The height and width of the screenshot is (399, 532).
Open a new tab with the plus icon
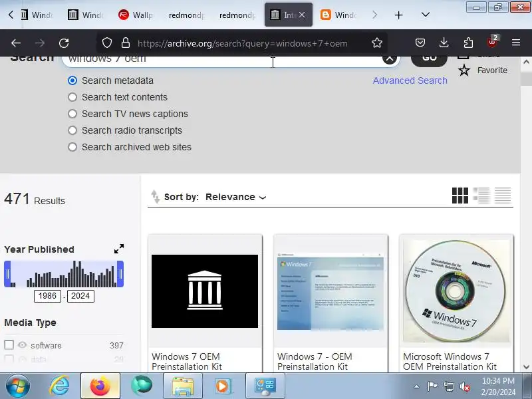(x=398, y=15)
